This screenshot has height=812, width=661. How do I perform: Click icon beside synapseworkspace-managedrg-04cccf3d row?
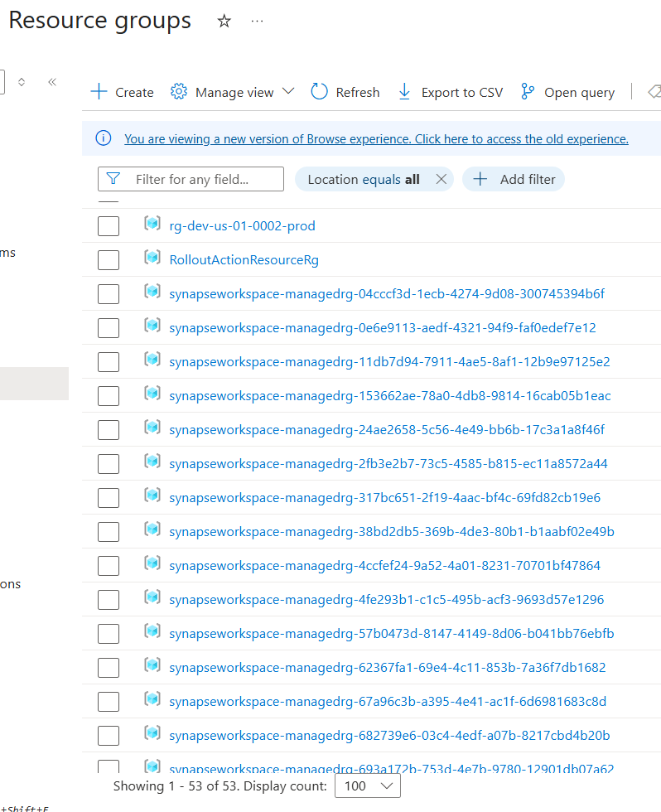pos(152,292)
